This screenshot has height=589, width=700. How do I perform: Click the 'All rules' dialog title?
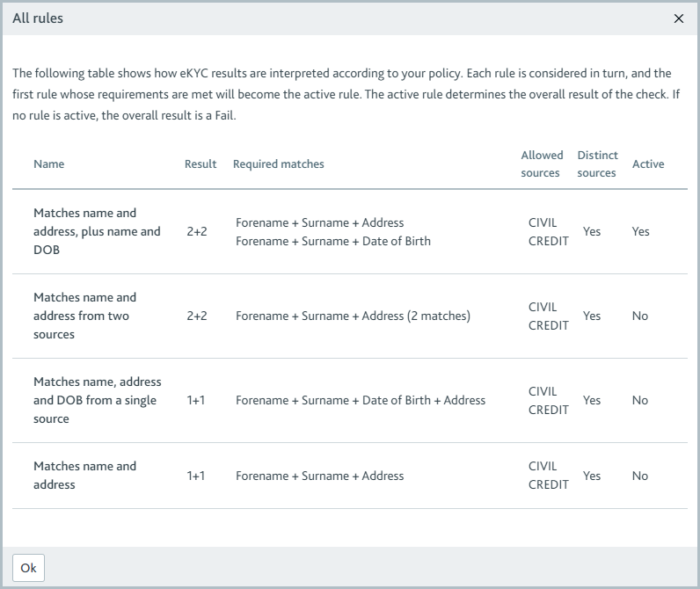tap(38, 18)
